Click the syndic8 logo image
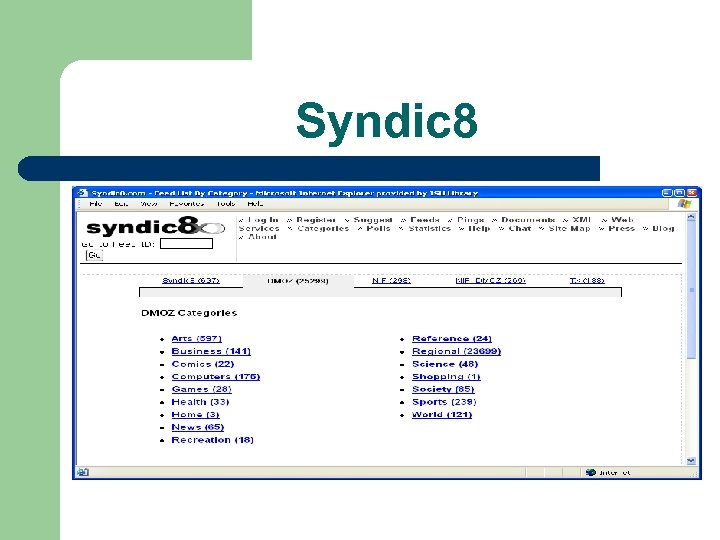Image resolution: width=720 pixels, height=540 pixels. (155, 226)
